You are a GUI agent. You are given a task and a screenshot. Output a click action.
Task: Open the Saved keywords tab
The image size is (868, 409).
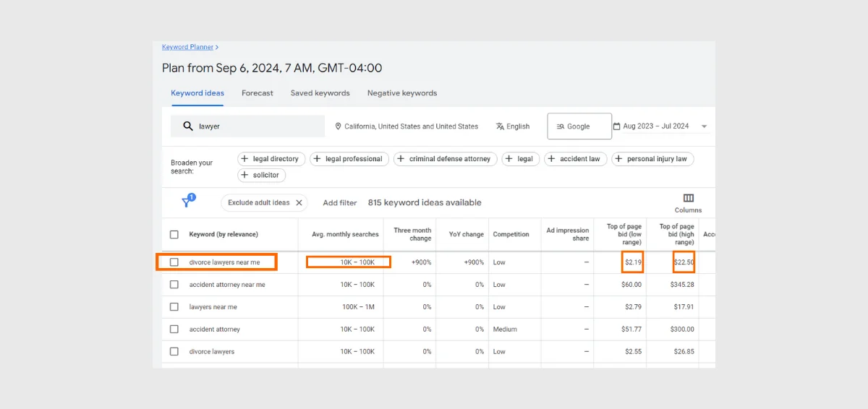pyautogui.click(x=320, y=93)
